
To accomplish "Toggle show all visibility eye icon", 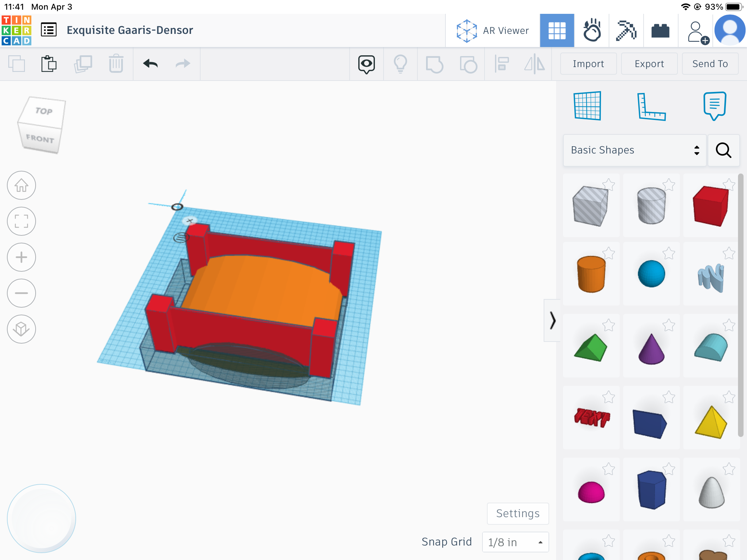I will [366, 64].
